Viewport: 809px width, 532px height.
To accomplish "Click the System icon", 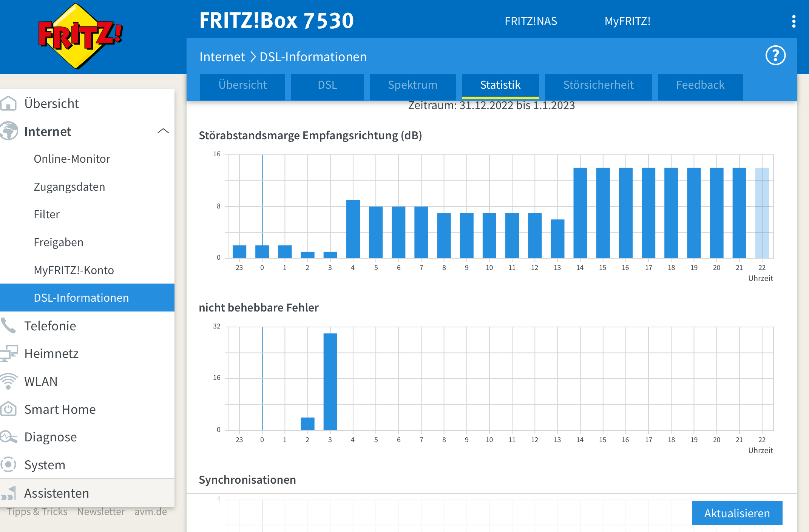I will pyautogui.click(x=8, y=464).
